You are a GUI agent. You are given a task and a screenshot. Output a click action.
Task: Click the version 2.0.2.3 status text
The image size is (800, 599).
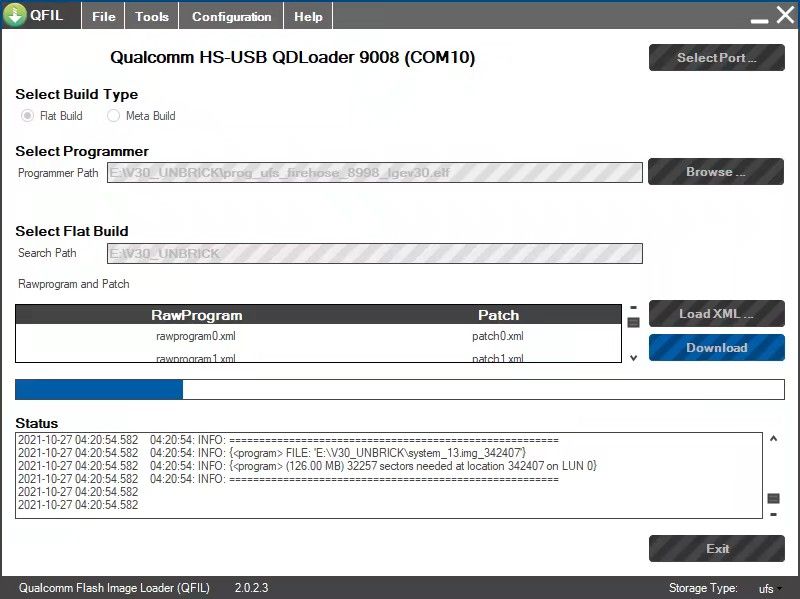point(251,588)
